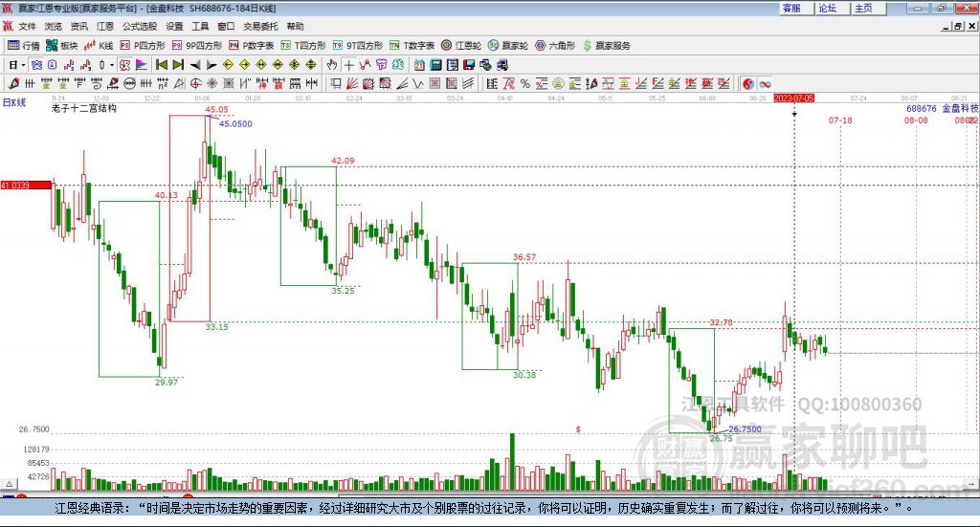The height and width of the screenshot is (527, 980).
Task: Click the 128179 volume axis value
Action: [x=36, y=449]
